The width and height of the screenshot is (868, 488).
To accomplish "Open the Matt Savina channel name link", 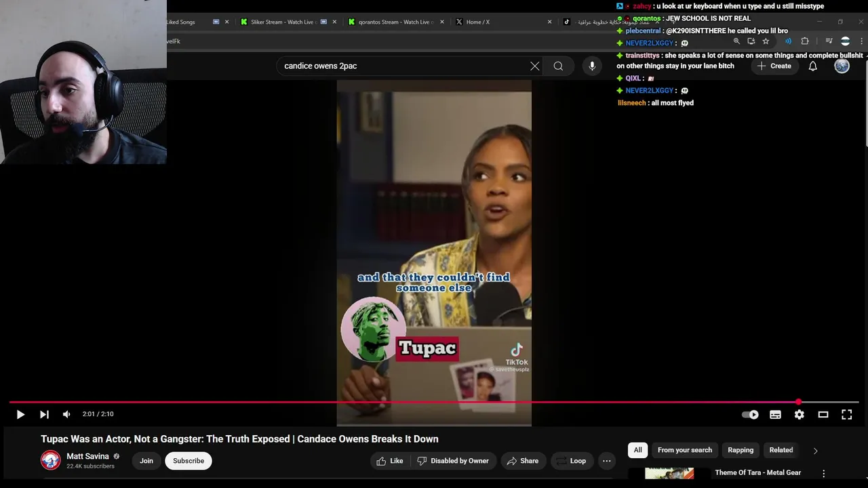I will point(87,456).
